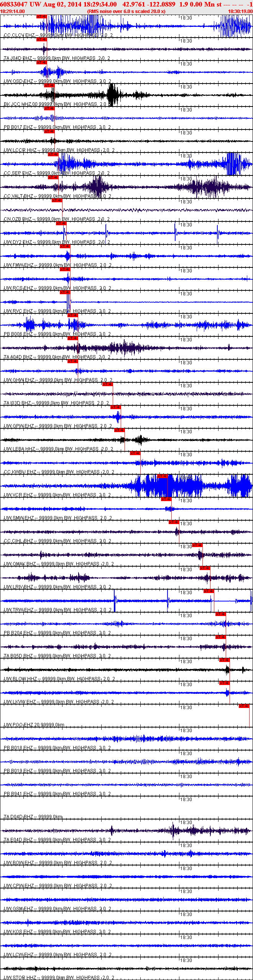Screen dimensions: 253x980
Task: Click the event ID 60833047 in header
Action: point(14,4)
